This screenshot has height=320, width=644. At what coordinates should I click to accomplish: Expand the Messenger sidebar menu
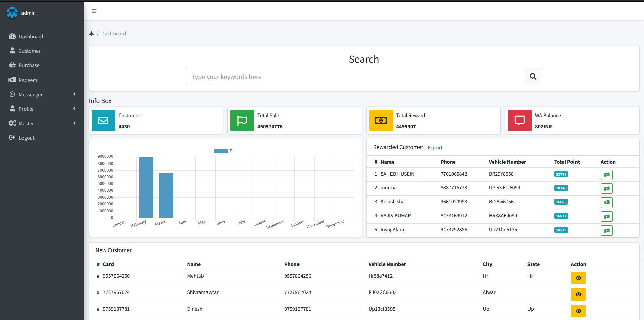click(x=31, y=94)
